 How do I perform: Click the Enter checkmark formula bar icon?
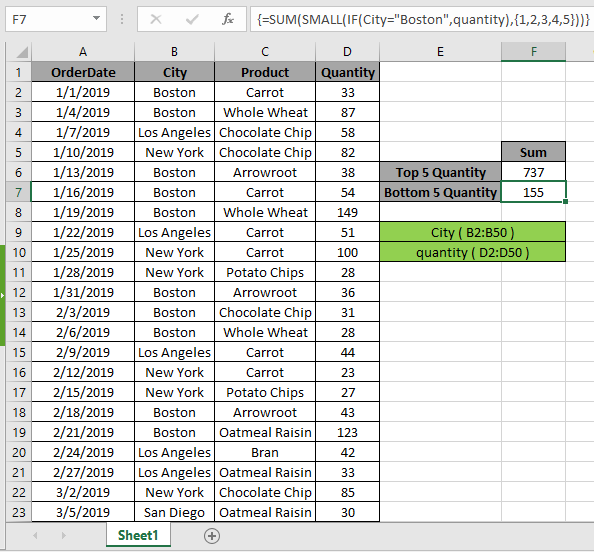192,19
